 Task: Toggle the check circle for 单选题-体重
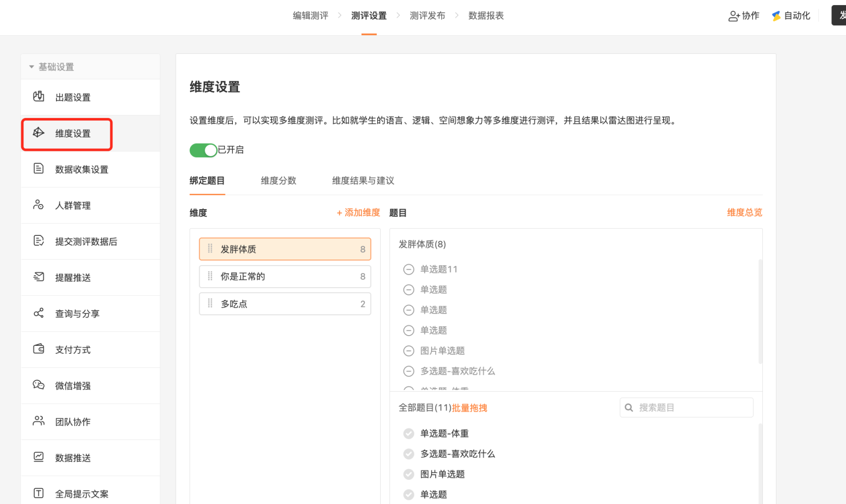coord(409,433)
